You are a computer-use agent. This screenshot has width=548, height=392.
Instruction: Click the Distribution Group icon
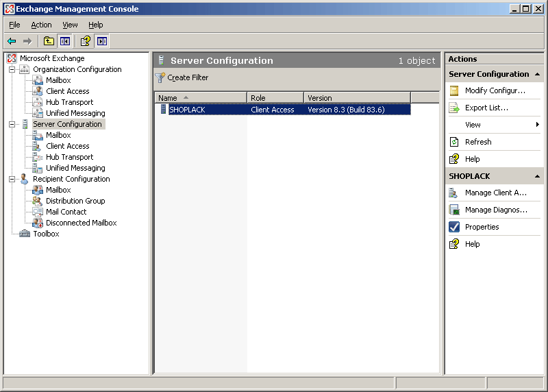[x=38, y=201]
